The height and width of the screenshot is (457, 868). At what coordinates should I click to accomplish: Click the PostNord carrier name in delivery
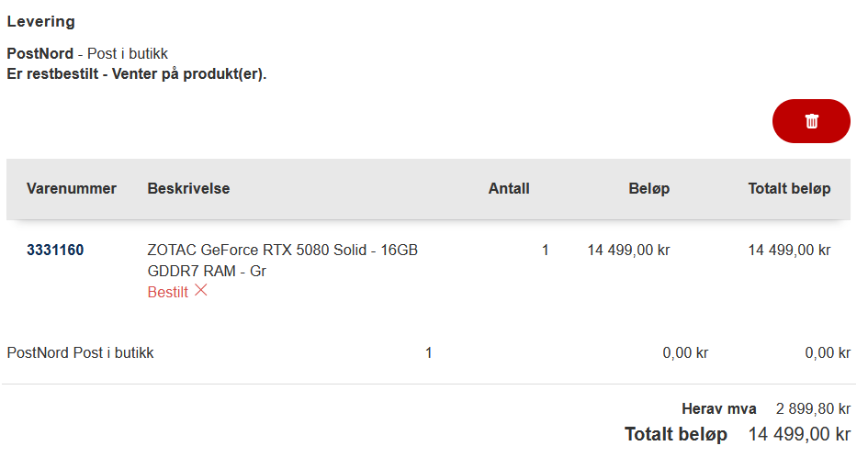point(39,53)
